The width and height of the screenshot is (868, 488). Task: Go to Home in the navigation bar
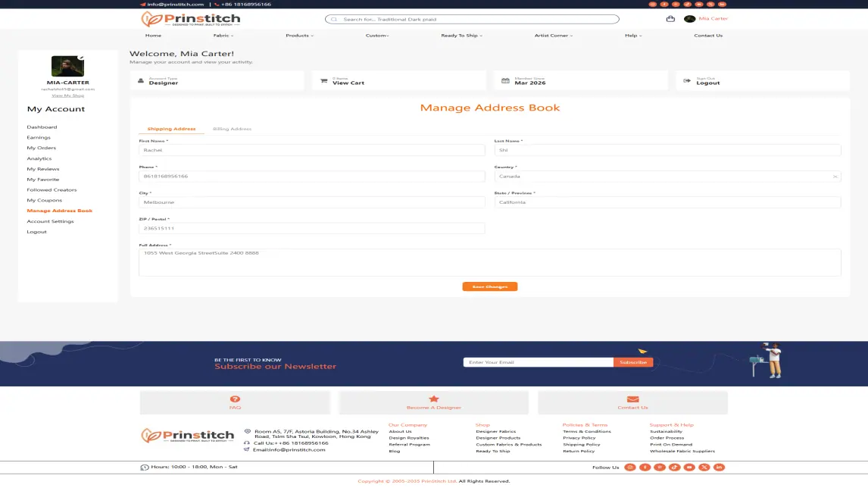(153, 36)
